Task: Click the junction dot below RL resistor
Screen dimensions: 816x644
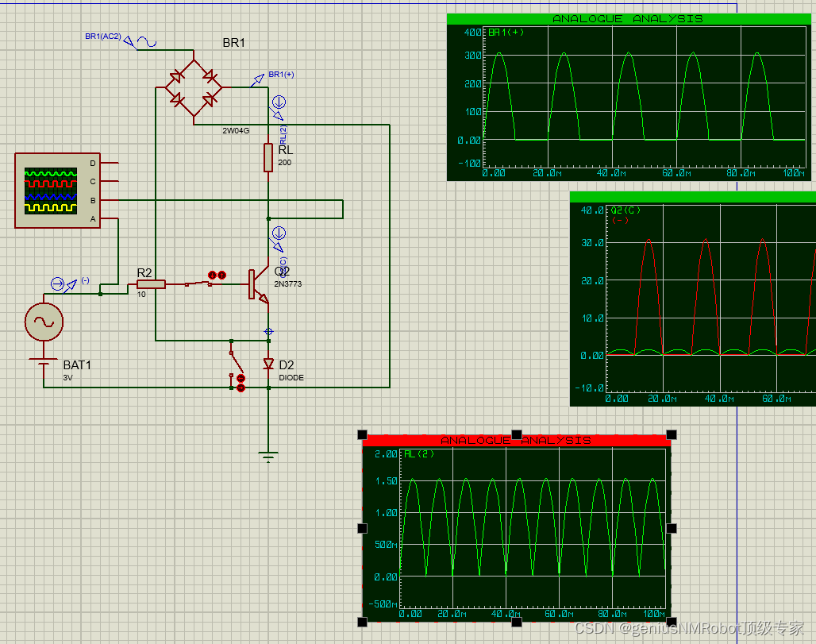Action: tap(268, 218)
